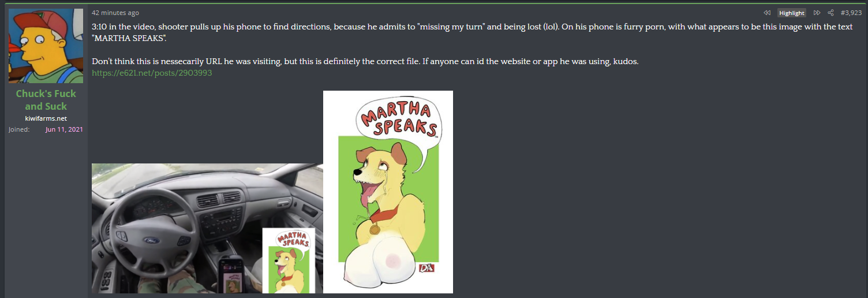Image resolution: width=868 pixels, height=298 pixels.
Task: Open the permalink for post #3,923
Action: click(x=851, y=13)
